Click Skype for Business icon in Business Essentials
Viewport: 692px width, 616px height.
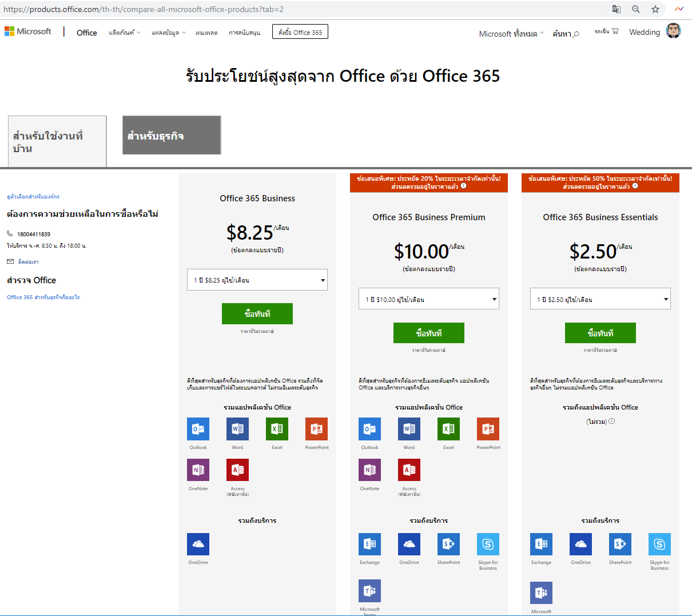tap(659, 544)
